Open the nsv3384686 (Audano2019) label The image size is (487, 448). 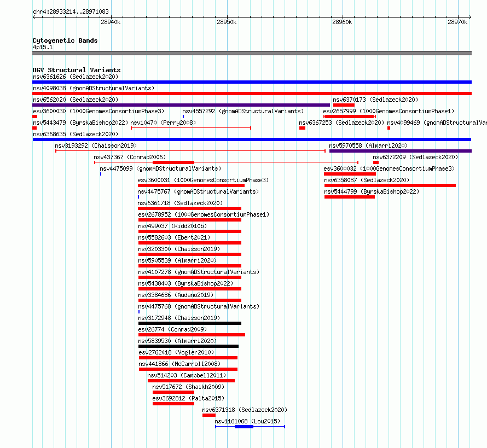(x=176, y=295)
